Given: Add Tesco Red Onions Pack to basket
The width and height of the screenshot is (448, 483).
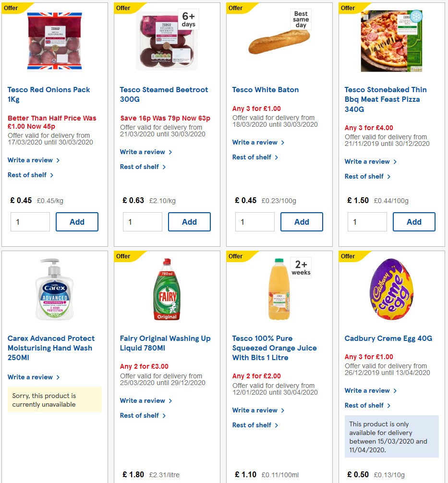Looking at the screenshot, I should (x=77, y=222).
